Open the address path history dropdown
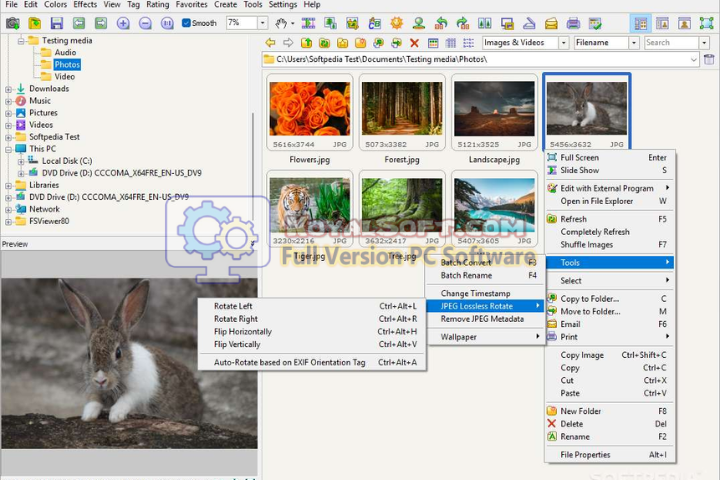 (693, 59)
